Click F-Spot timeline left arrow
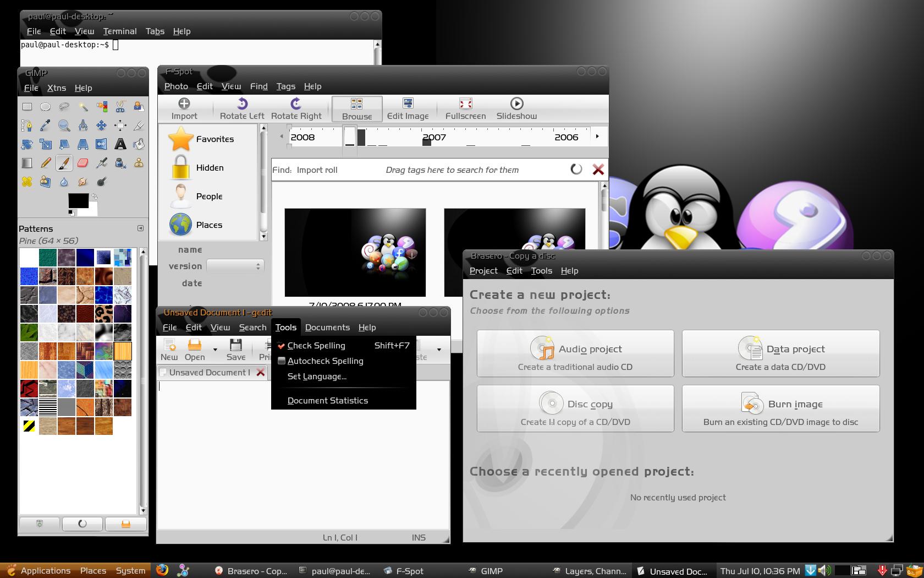Image resolution: width=924 pixels, height=578 pixels. coord(282,136)
